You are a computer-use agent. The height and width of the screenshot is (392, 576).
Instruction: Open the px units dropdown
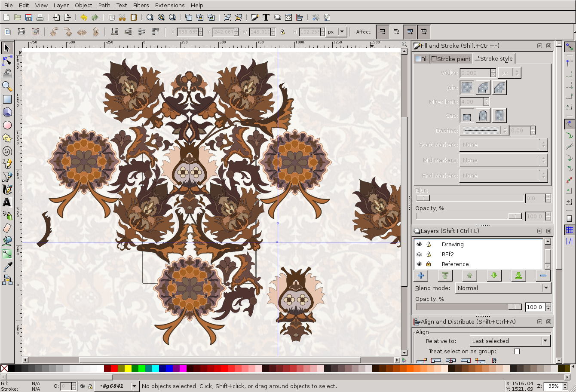[x=337, y=32]
